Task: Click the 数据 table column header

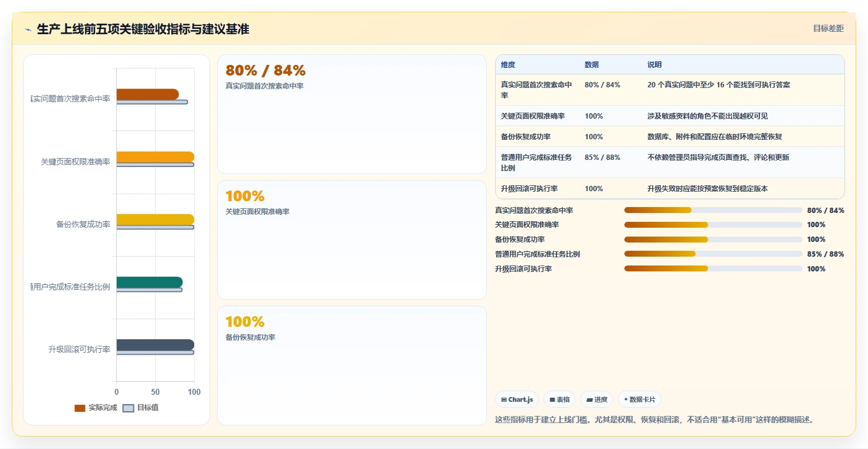Action: click(x=592, y=65)
